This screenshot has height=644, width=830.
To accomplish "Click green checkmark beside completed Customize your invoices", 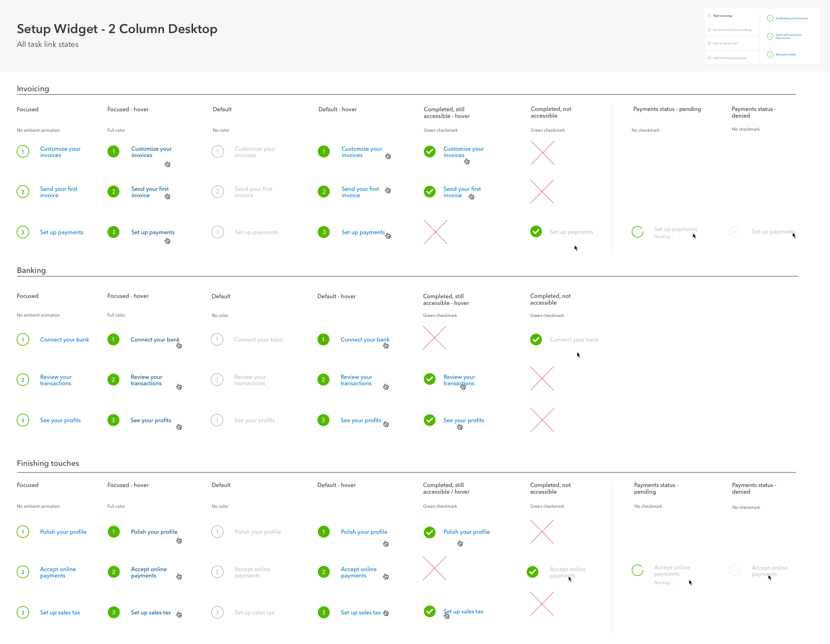I will pyautogui.click(x=429, y=152).
